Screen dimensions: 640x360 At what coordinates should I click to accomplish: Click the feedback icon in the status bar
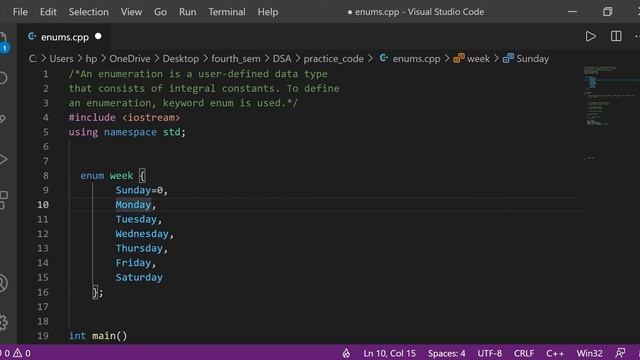[620, 353]
